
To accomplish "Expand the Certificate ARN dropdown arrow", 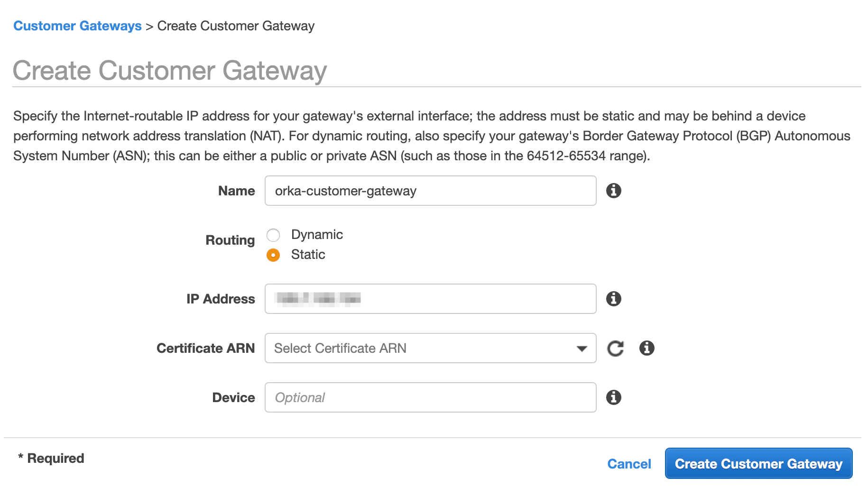I will point(582,348).
